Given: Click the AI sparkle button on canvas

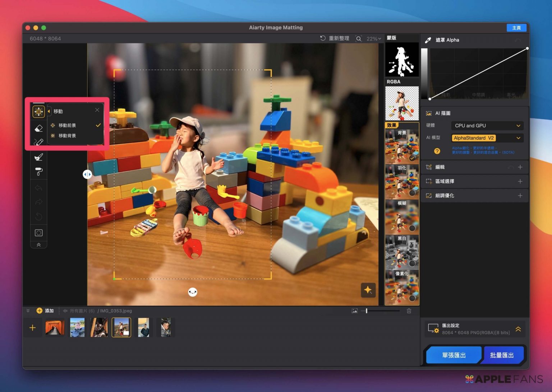Looking at the screenshot, I should click(x=368, y=290).
